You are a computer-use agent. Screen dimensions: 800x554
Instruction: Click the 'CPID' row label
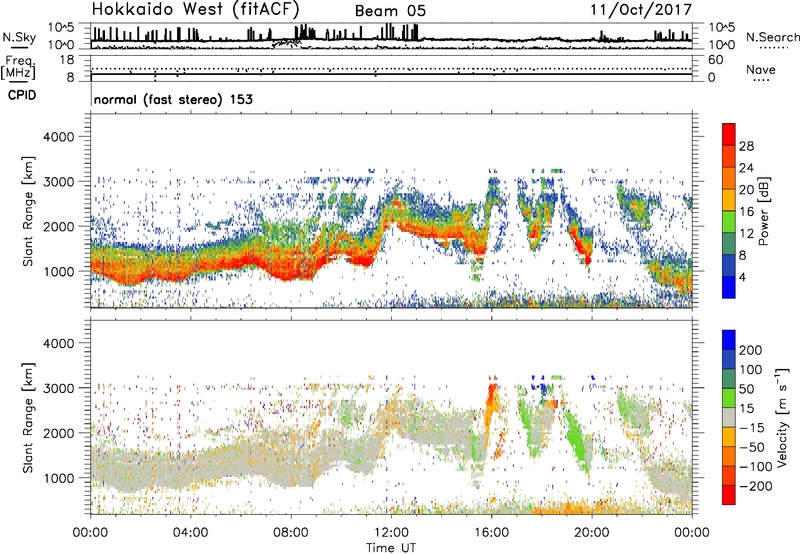pyautogui.click(x=22, y=95)
